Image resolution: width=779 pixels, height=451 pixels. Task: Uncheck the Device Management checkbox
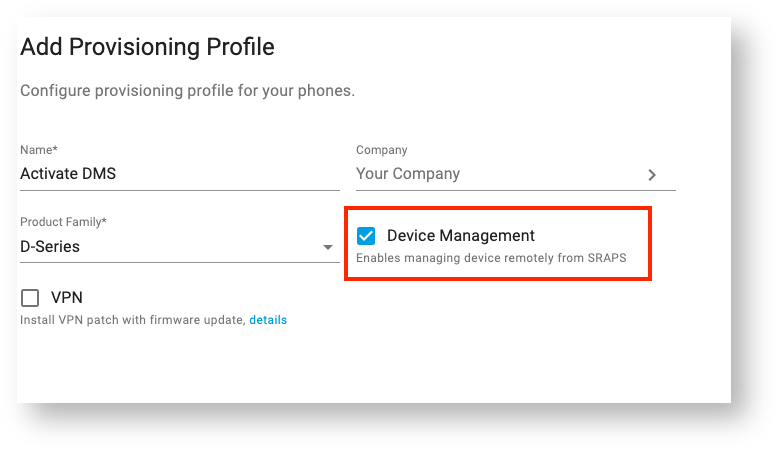pyautogui.click(x=366, y=236)
